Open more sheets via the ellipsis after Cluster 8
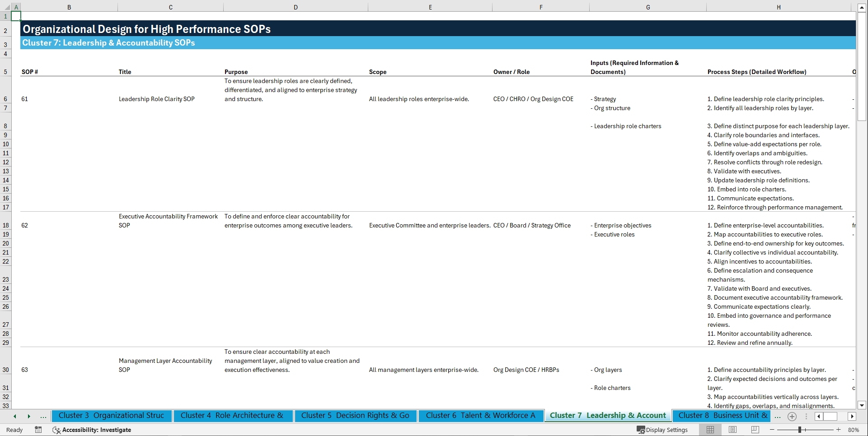Viewport: 868px width, 436px height. pyautogui.click(x=778, y=416)
